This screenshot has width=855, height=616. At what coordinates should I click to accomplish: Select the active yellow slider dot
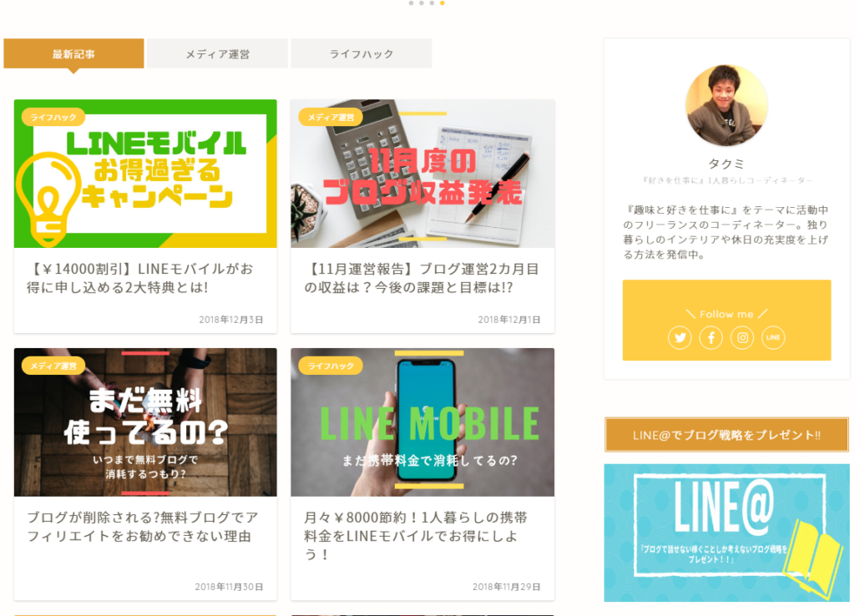443,3
